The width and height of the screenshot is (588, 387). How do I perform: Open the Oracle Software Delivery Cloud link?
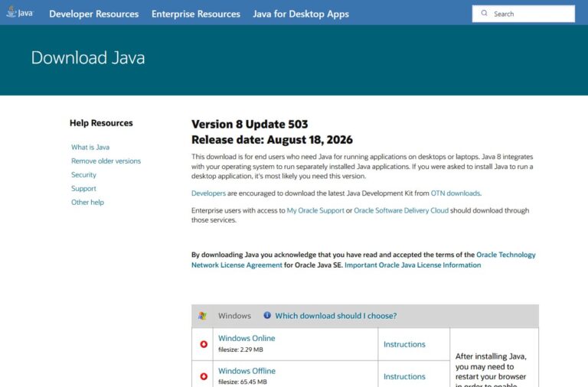pos(401,210)
